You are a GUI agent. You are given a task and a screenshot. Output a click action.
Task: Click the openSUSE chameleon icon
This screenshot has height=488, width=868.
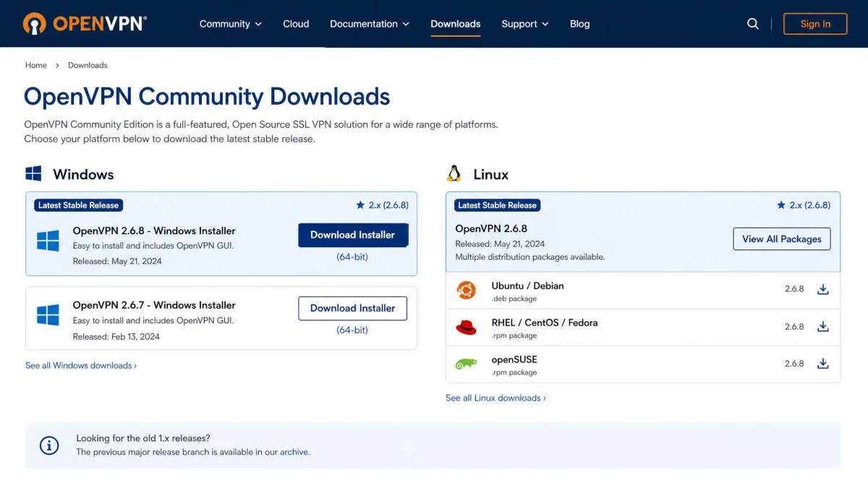click(467, 364)
